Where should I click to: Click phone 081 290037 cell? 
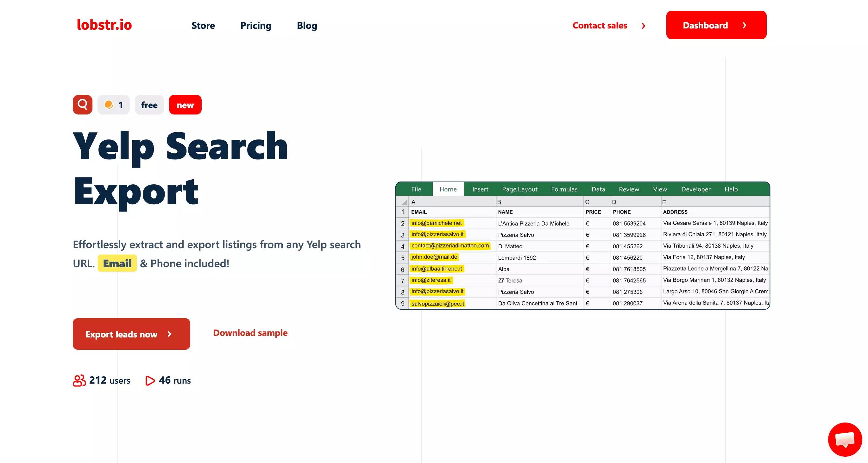636,303
